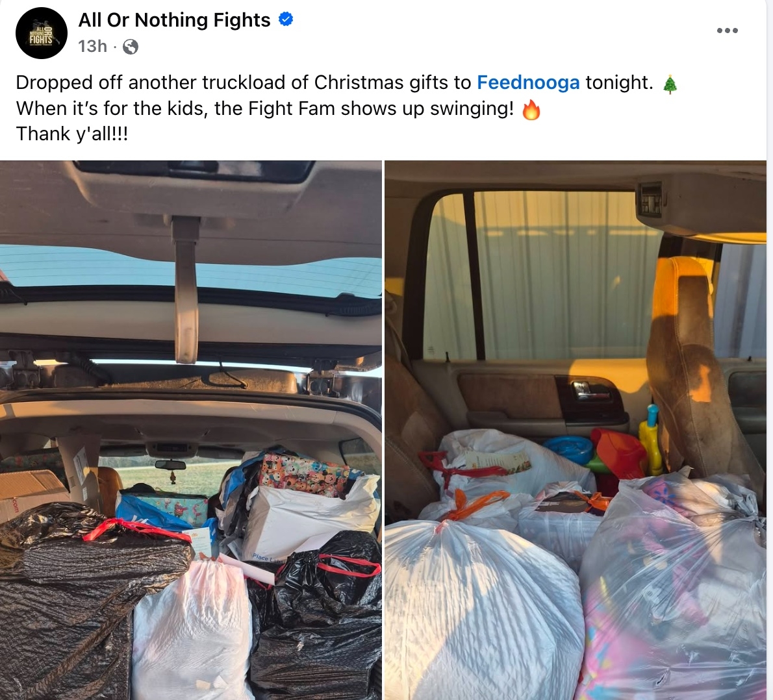The width and height of the screenshot is (773, 700).
Task: Open the left photo of the loaded trunk
Action: pos(191,430)
